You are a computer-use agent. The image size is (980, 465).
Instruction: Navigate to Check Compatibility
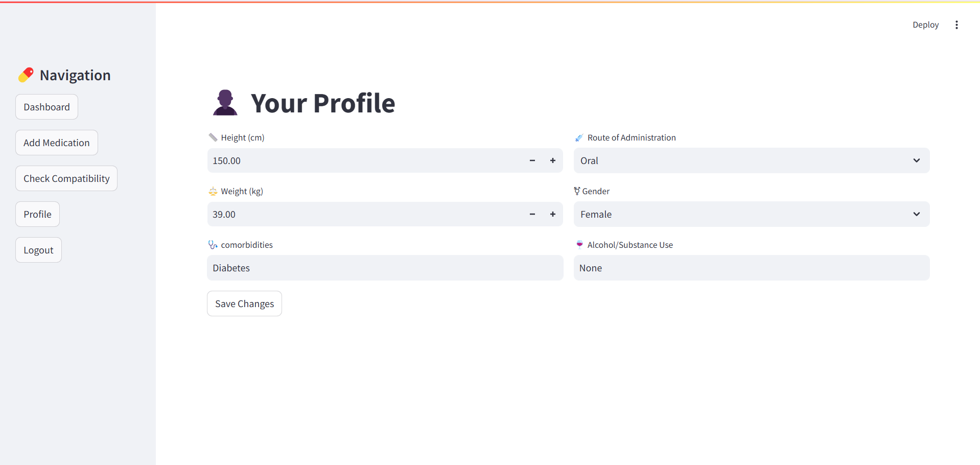pyautogui.click(x=66, y=178)
